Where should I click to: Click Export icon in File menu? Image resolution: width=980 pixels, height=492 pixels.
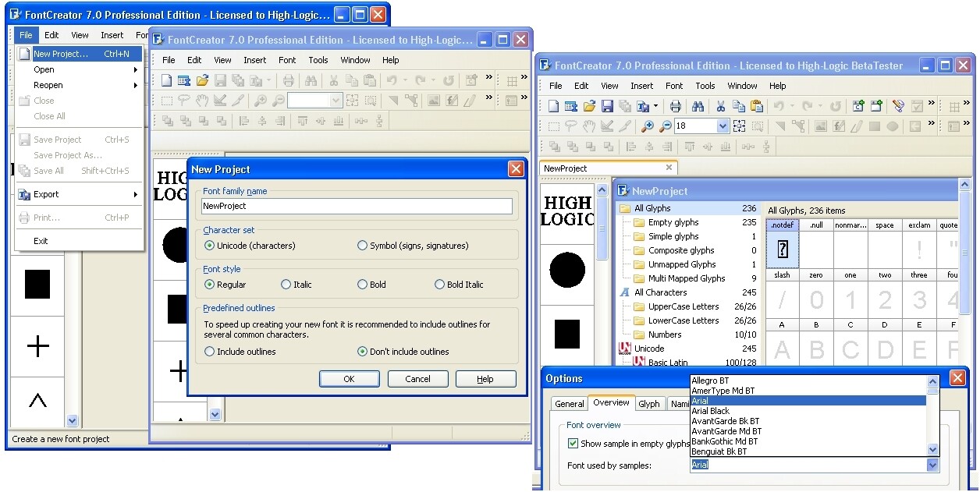[x=24, y=194]
